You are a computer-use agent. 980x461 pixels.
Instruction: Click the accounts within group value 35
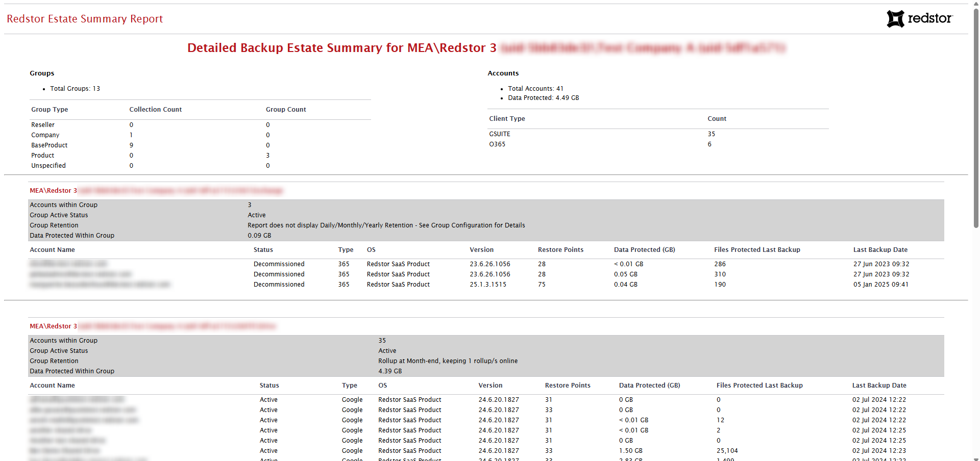(x=382, y=341)
